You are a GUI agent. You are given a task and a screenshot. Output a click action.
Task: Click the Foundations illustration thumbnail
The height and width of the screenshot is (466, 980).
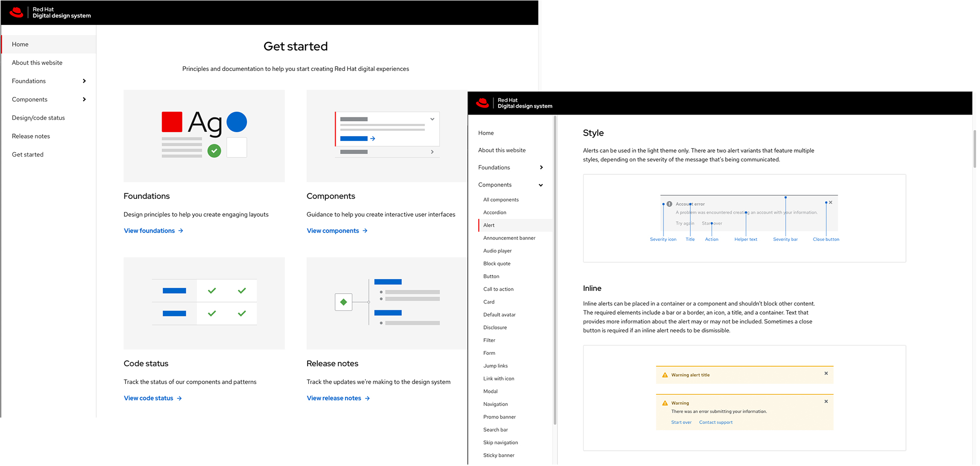tap(204, 136)
